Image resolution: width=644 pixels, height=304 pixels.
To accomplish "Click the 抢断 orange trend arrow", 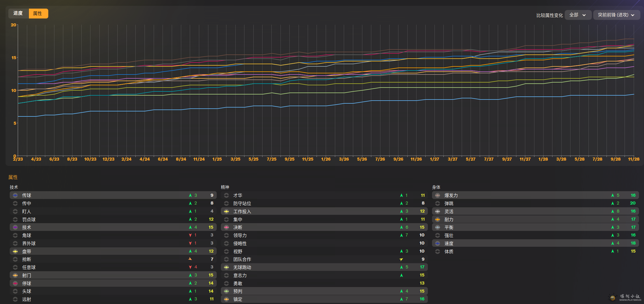I will pyautogui.click(x=190, y=259).
